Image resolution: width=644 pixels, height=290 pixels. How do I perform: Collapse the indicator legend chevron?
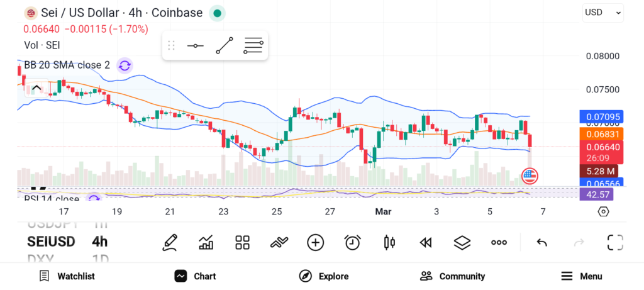[36, 88]
